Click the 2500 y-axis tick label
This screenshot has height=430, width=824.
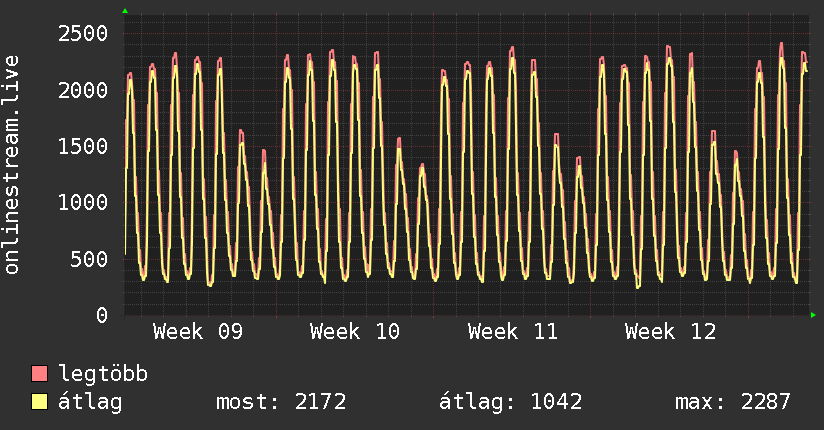click(x=82, y=34)
